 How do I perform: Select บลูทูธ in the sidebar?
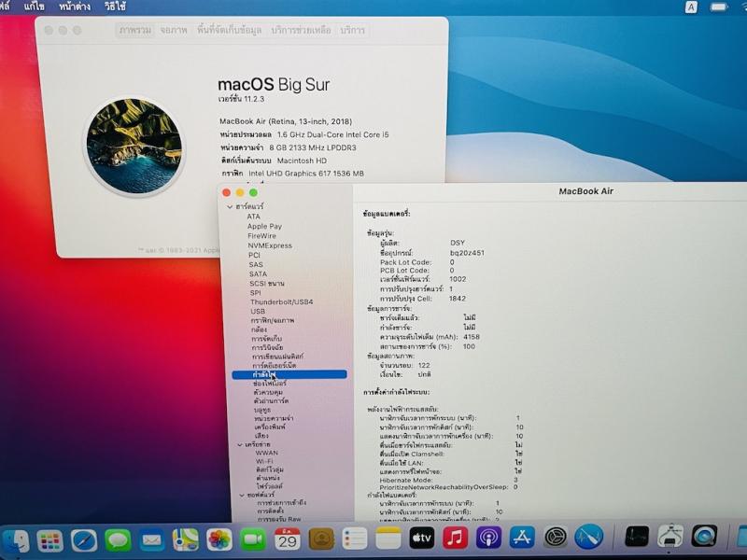262,409
